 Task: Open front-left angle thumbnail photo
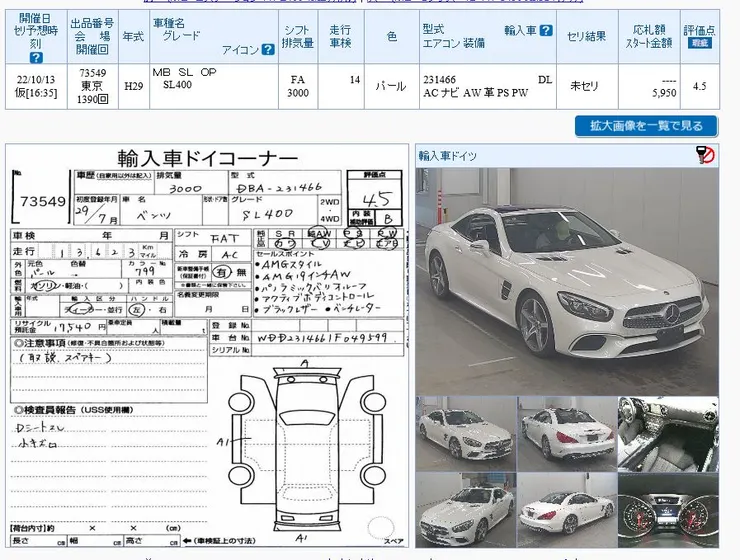point(465,434)
